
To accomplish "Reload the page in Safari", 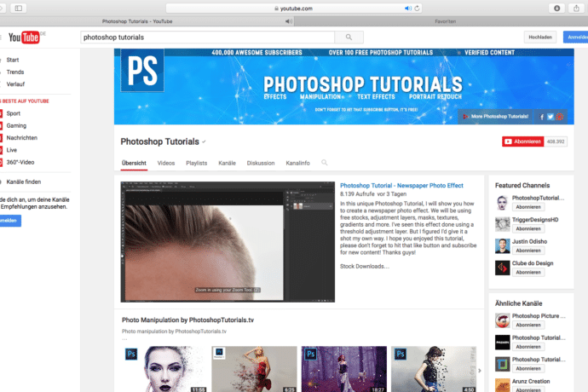I will [x=417, y=9].
